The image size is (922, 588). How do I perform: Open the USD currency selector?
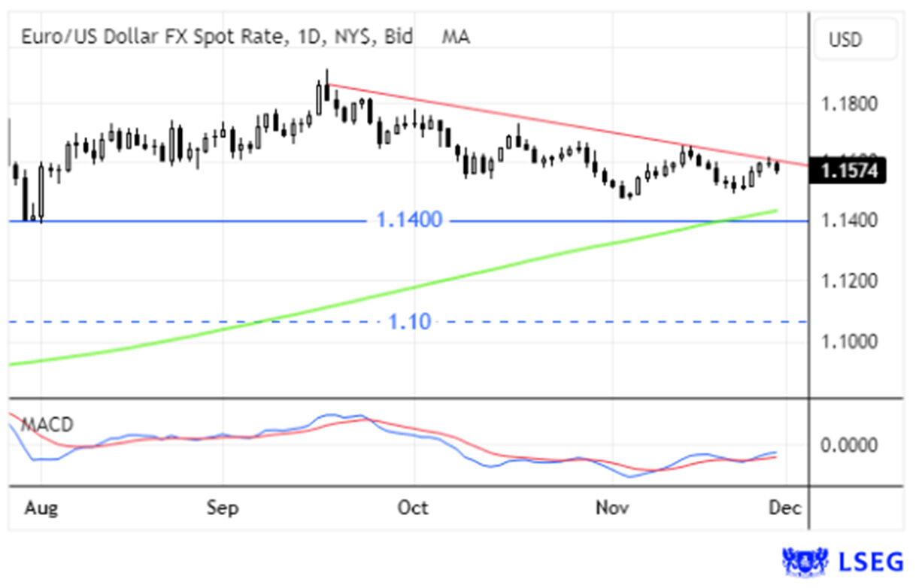(x=854, y=40)
